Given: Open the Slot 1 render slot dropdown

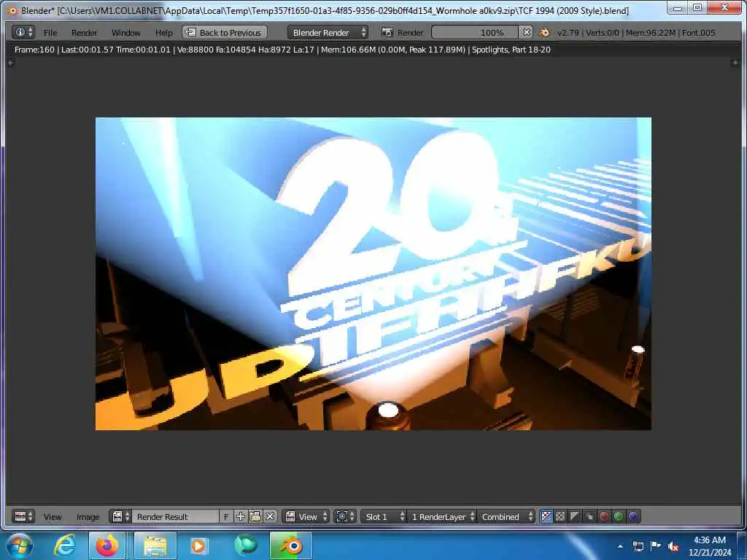Looking at the screenshot, I should pyautogui.click(x=384, y=517).
